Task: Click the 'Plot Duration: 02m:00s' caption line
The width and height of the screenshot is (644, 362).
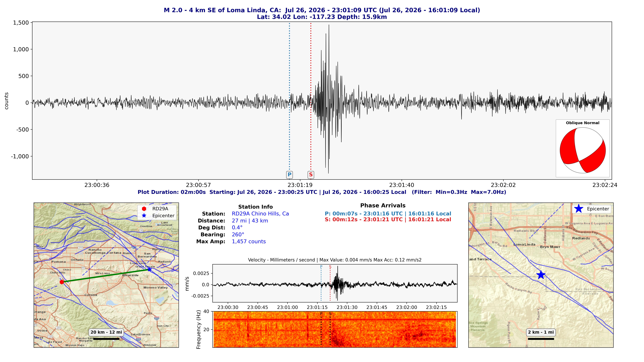Action: tap(322, 192)
